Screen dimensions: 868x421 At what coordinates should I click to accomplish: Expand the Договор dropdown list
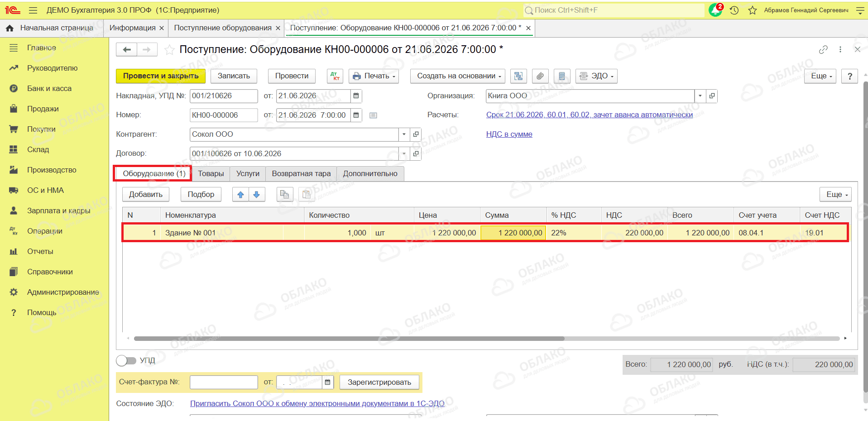(404, 154)
